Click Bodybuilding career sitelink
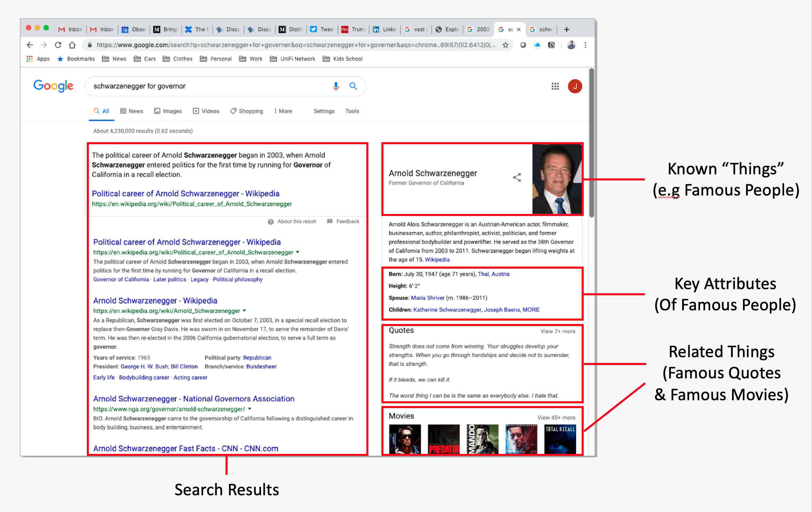The width and height of the screenshot is (812, 512). (144, 377)
